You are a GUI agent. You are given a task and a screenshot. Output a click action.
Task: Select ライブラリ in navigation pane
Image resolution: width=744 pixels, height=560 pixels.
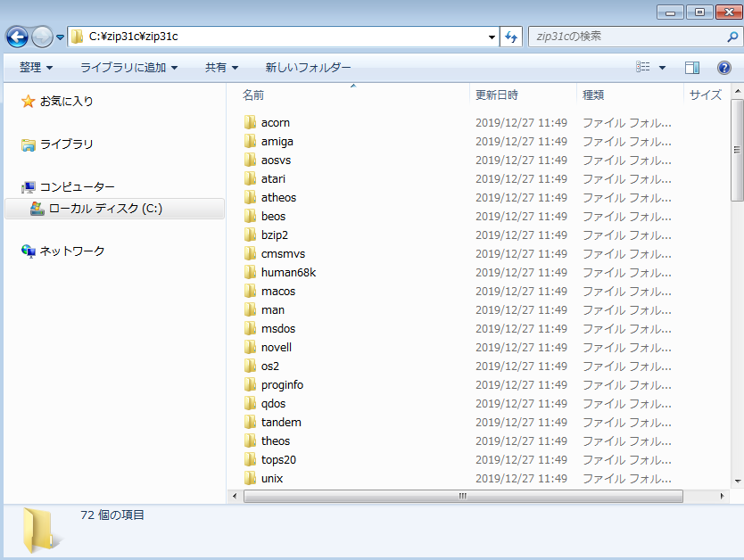coord(57,144)
